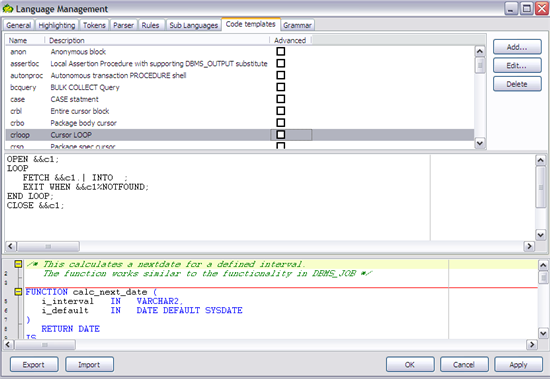Collapse the comment block fold marker
Image resolution: width=550 pixels, height=379 pixels.
(x=18, y=264)
